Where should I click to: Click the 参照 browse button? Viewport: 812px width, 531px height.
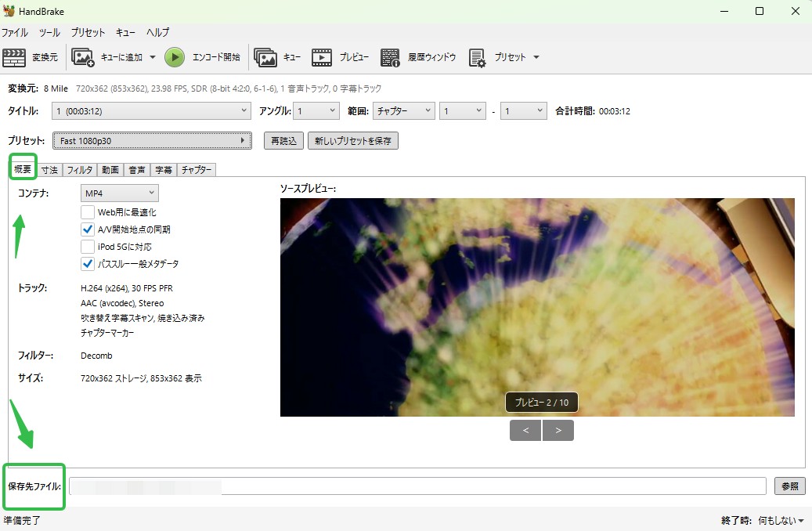point(790,486)
